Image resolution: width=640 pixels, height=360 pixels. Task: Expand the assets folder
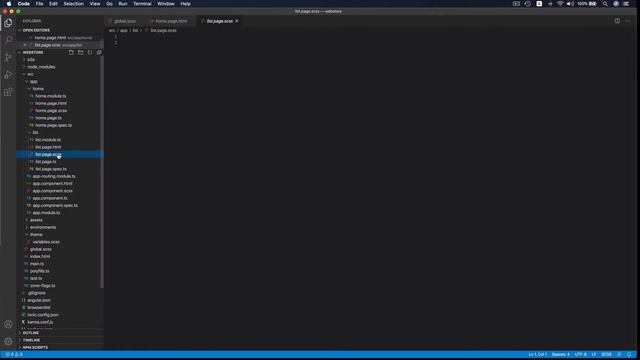(36, 220)
